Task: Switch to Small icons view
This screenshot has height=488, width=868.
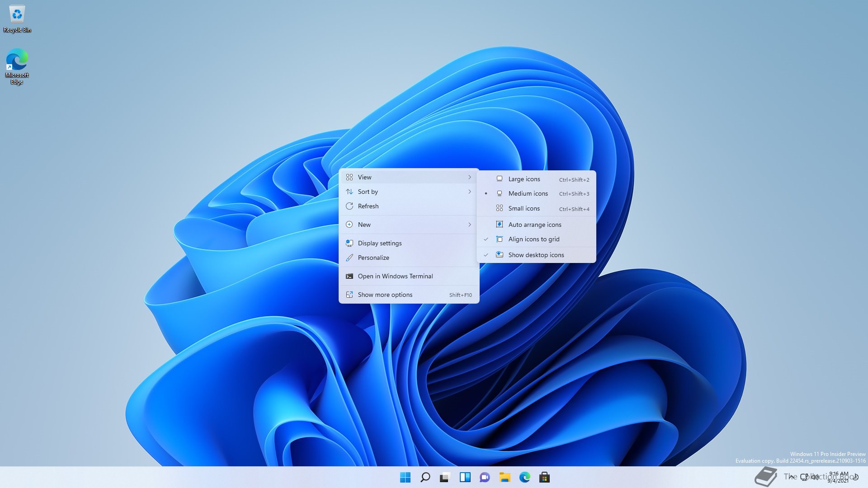Action: 524,208
